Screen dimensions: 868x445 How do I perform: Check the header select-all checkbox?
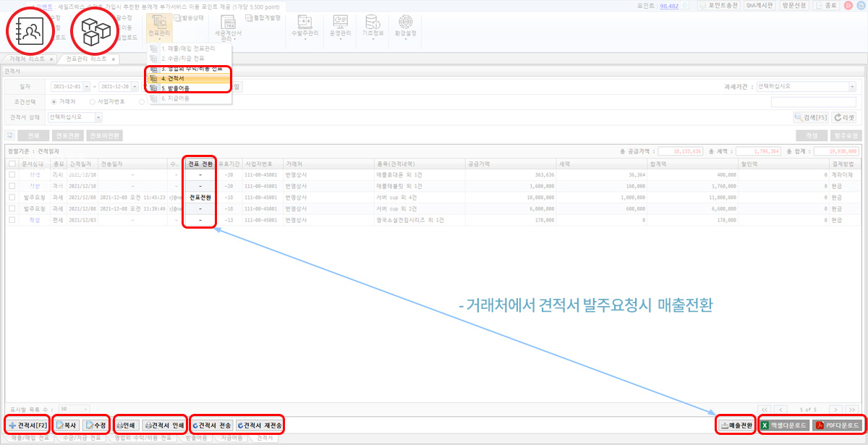coord(12,164)
